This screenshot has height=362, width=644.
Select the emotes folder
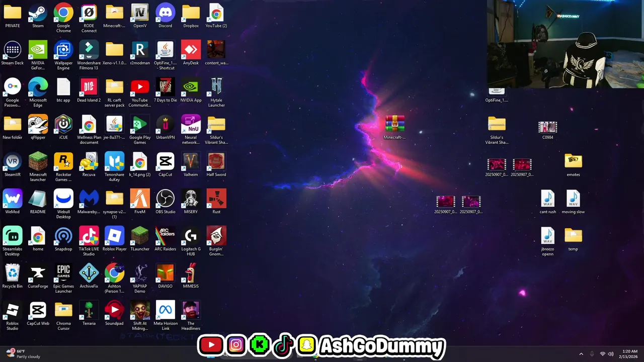573,164
